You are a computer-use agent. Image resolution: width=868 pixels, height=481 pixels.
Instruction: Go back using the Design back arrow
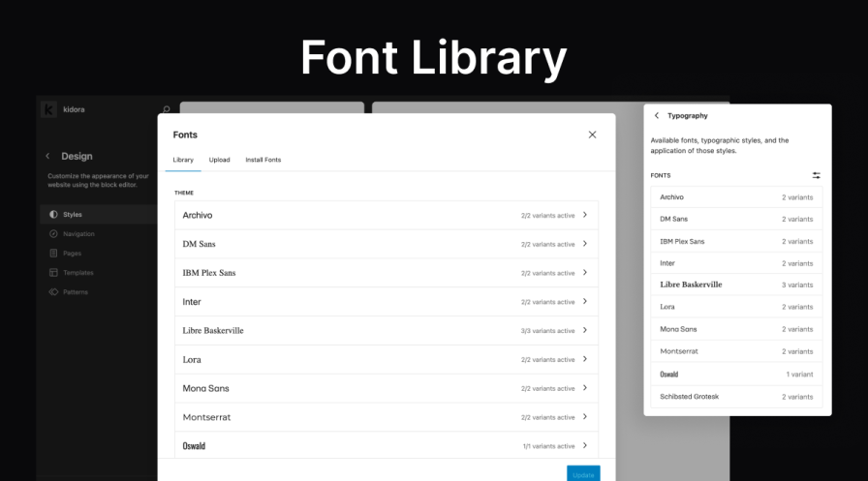pos(47,156)
